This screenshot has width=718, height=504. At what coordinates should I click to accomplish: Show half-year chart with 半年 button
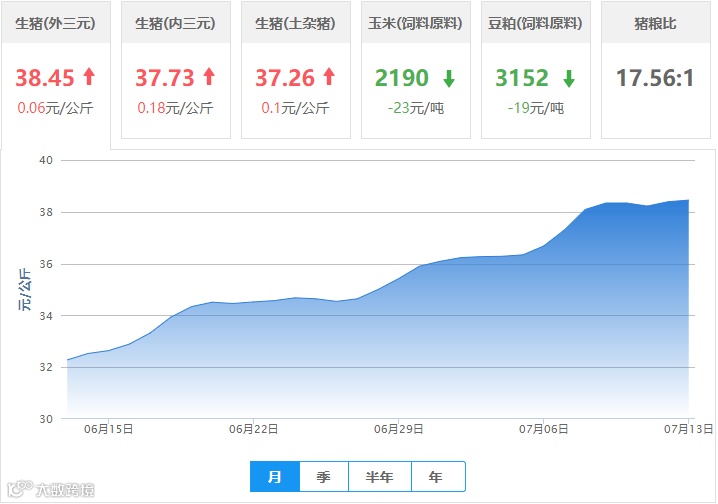380,477
